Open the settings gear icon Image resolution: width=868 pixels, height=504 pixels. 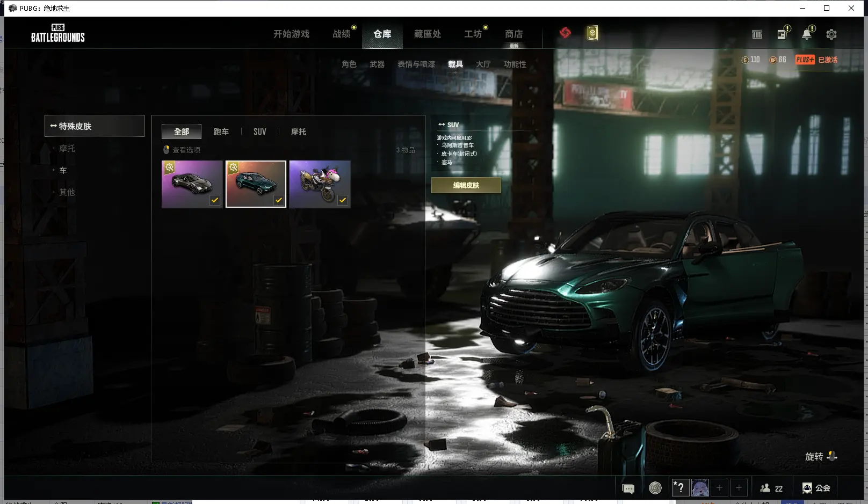[x=831, y=34]
